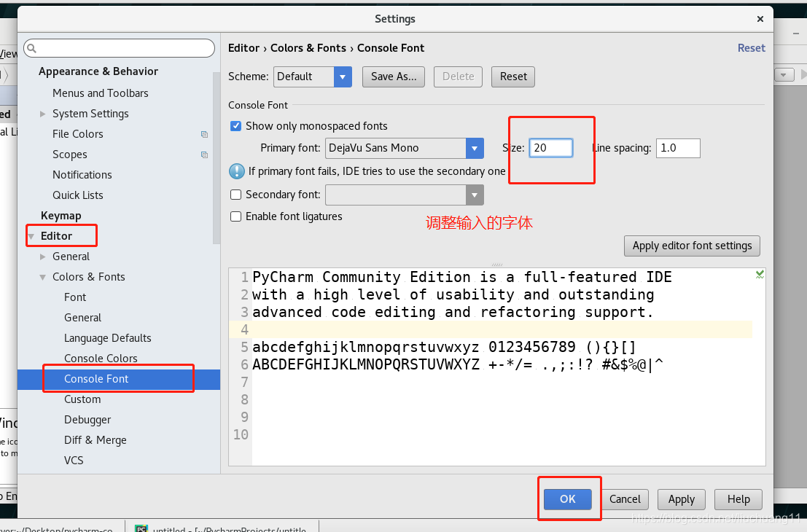Select Console Colors item

click(x=101, y=359)
